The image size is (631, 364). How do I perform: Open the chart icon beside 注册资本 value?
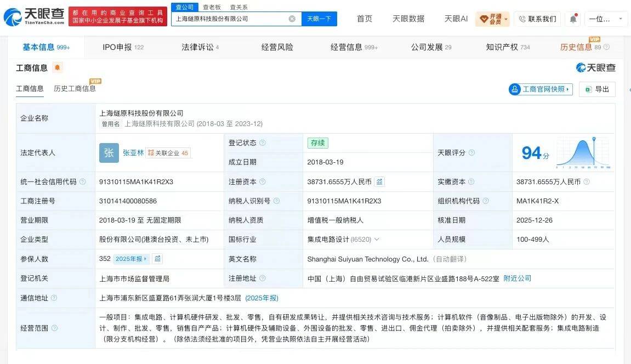(379, 182)
